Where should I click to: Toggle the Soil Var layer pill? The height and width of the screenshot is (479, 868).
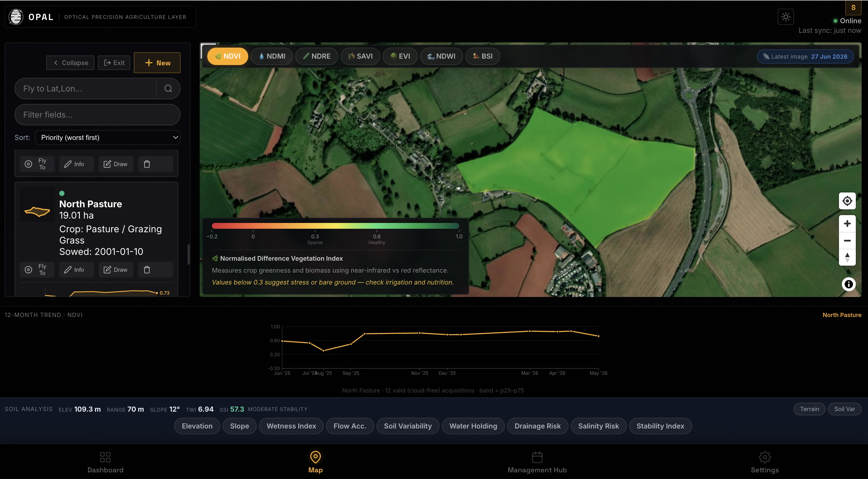pos(844,409)
